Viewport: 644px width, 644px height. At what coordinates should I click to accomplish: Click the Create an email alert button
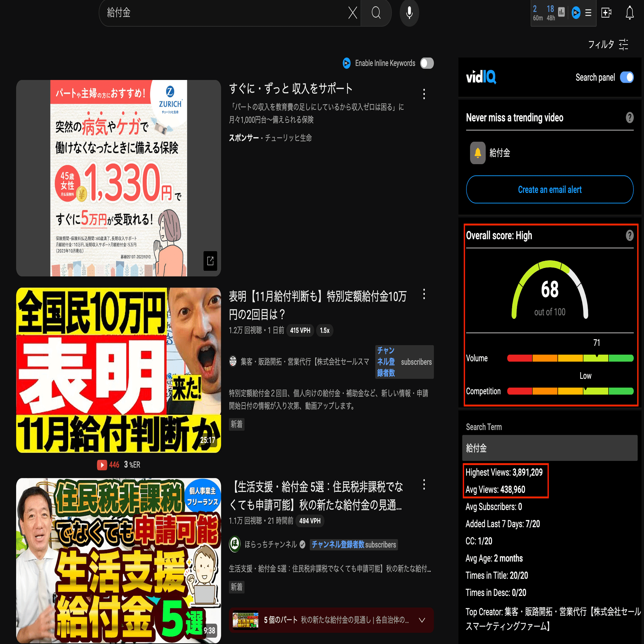pyautogui.click(x=549, y=189)
